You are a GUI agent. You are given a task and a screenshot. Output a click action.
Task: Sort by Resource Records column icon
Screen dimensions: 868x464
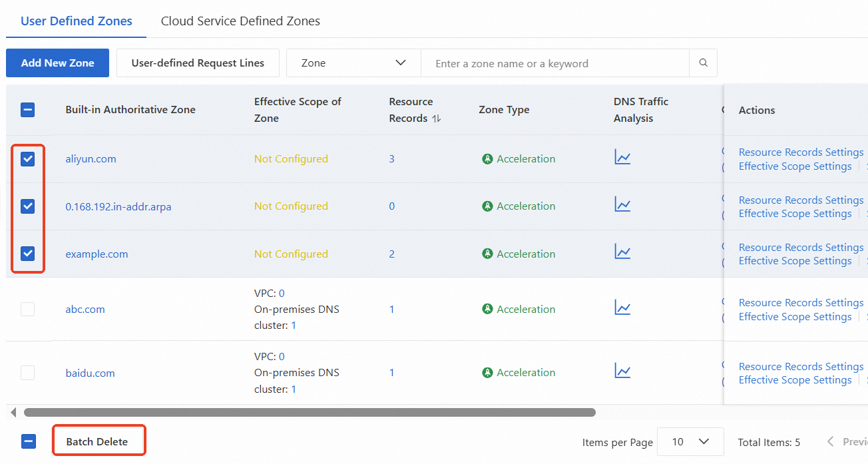tap(437, 118)
